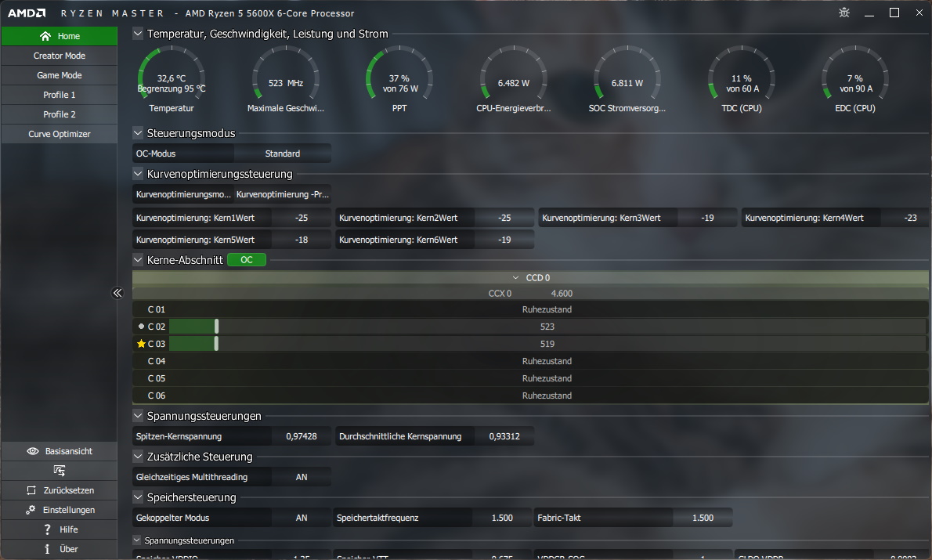932x560 pixels.
Task: Click the CPU-Energieverbrauch gauge
Action: pyautogui.click(x=514, y=80)
